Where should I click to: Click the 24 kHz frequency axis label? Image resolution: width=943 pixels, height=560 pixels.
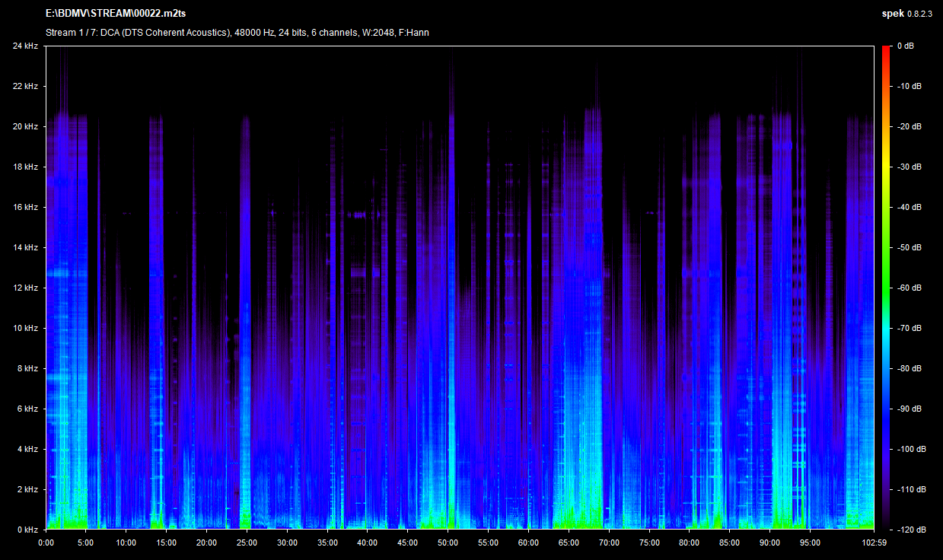click(25, 46)
